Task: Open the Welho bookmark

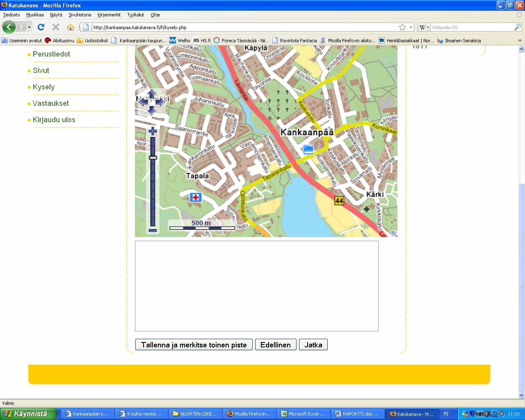Action: click(180, 41)
